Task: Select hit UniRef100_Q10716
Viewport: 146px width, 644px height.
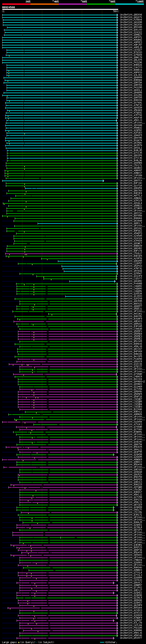Action: 131,186
